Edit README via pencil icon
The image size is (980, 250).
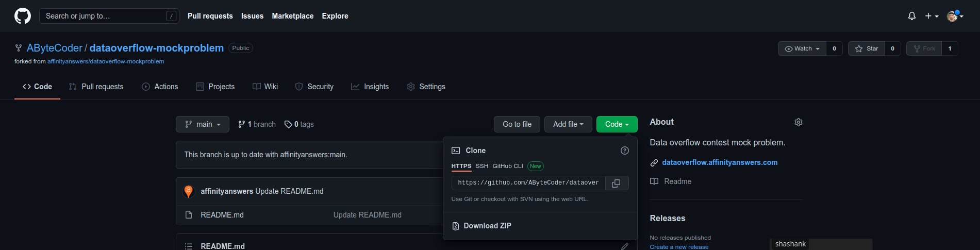(x=625, y=246)
